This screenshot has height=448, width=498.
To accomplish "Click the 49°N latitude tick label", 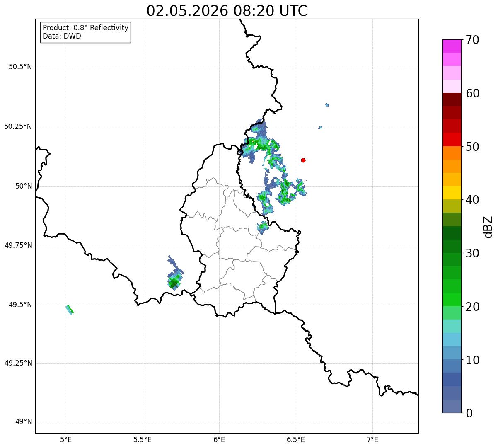I will click(x=24, y=422).
